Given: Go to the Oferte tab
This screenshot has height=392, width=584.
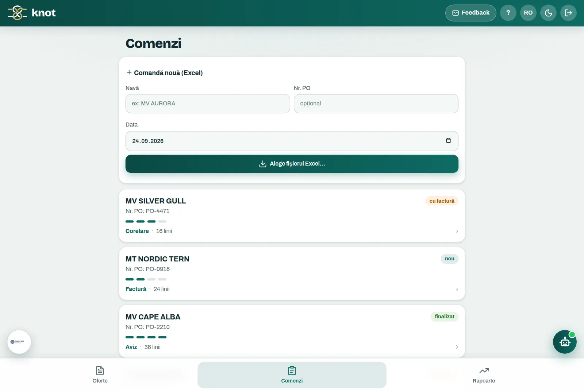Looking at the screenshot, I should point(100,375).
